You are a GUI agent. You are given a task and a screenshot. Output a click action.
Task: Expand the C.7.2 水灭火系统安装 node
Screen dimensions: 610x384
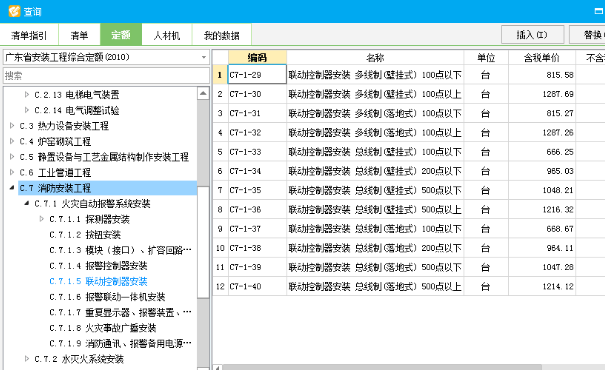coord(27,359)
